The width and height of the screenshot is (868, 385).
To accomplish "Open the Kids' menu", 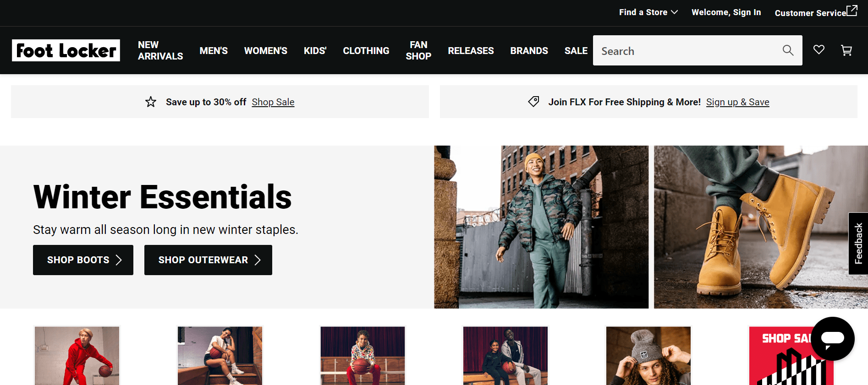I will [315, 50].
